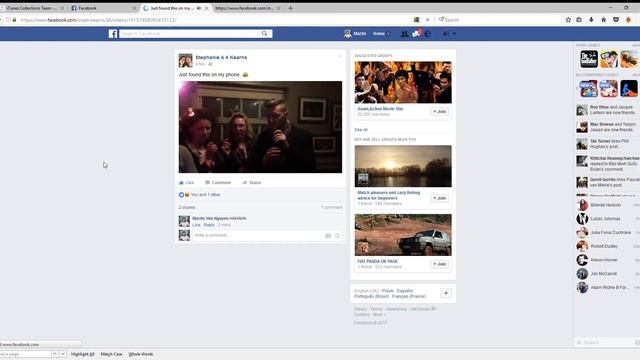Open a new browser tab
This screenshot has height=360, width=640.
(x=291, y=8)
